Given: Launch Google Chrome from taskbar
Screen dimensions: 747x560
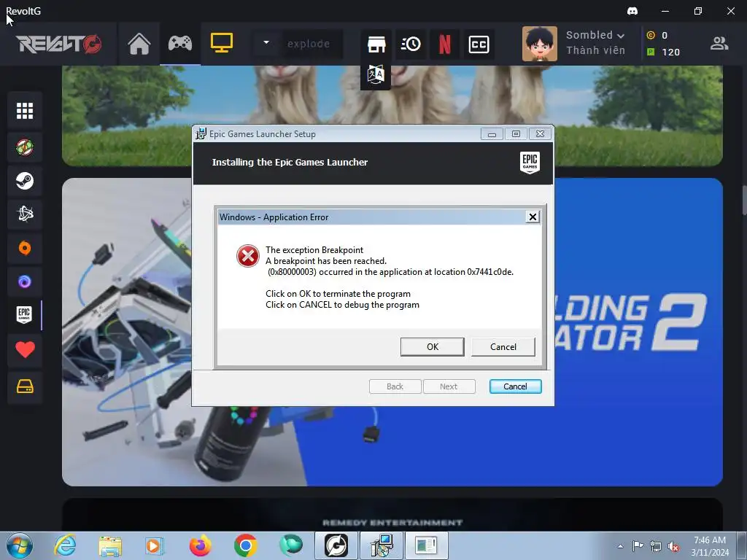Looking at the screenshot, I should pyautogui.click(x=245, y=545).
